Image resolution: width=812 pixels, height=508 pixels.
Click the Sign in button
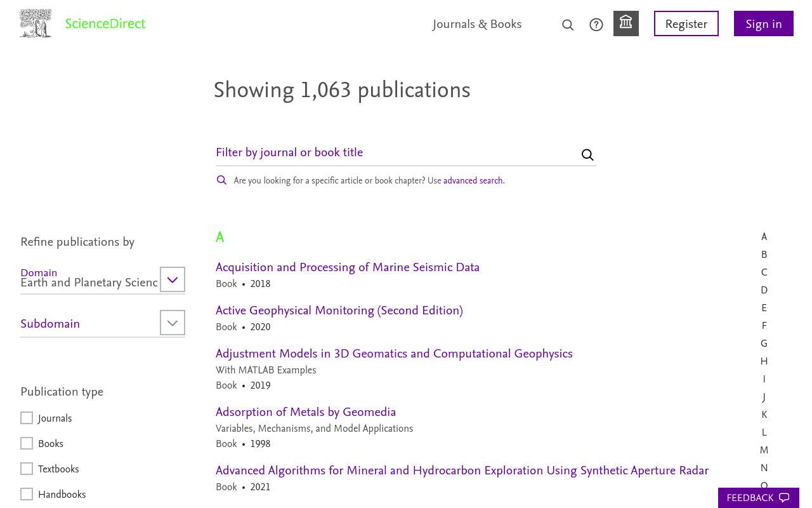(x=764, y=23)
